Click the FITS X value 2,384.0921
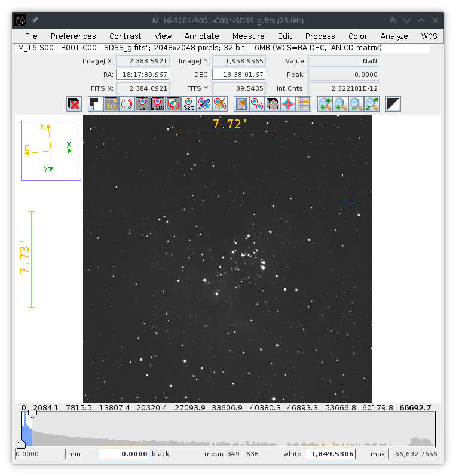Viewport: 456px width, 476px height. pos(143,88)
